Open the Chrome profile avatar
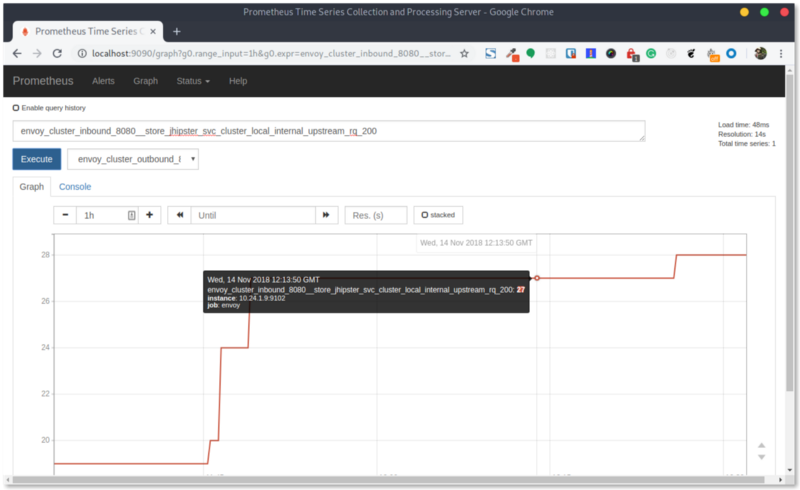 (760, 54)
